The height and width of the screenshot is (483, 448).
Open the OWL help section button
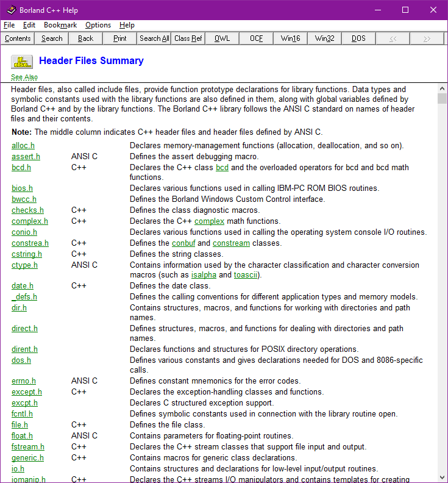click(x=222, y=38)
